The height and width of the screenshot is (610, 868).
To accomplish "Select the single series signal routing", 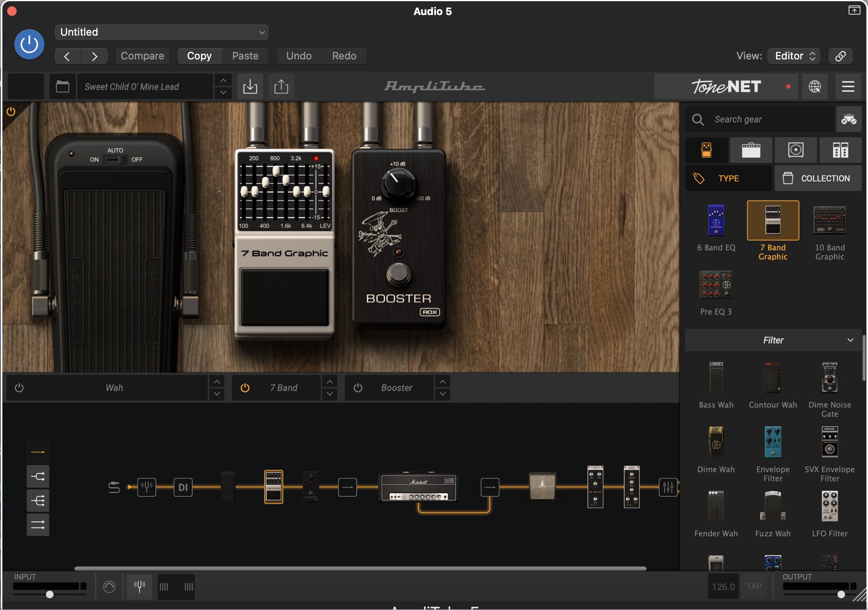I will pos(38,452).
